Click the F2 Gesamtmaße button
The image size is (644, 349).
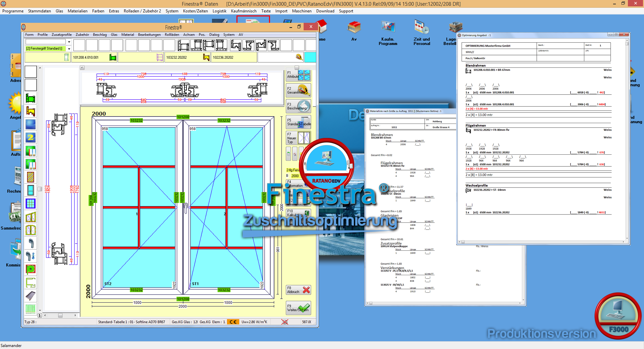[298, 91]
